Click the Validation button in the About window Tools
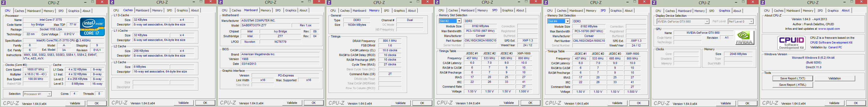868x107 pixels. 835,79
